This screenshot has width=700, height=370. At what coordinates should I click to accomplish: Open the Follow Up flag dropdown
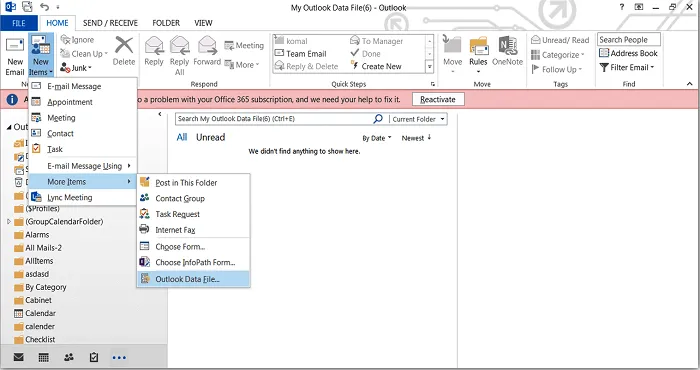coord(557,69)
